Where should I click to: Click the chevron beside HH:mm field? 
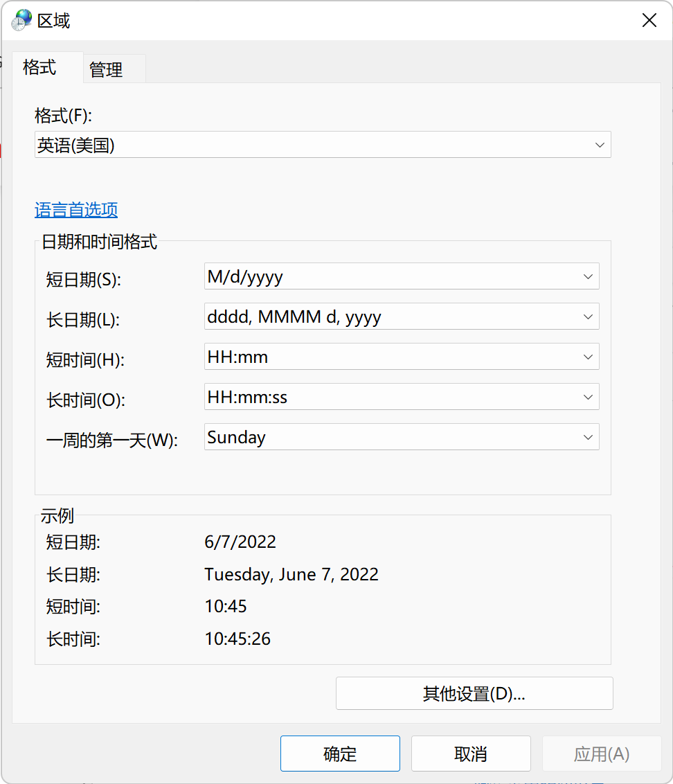pyautogui.click(x=588, y=357)
